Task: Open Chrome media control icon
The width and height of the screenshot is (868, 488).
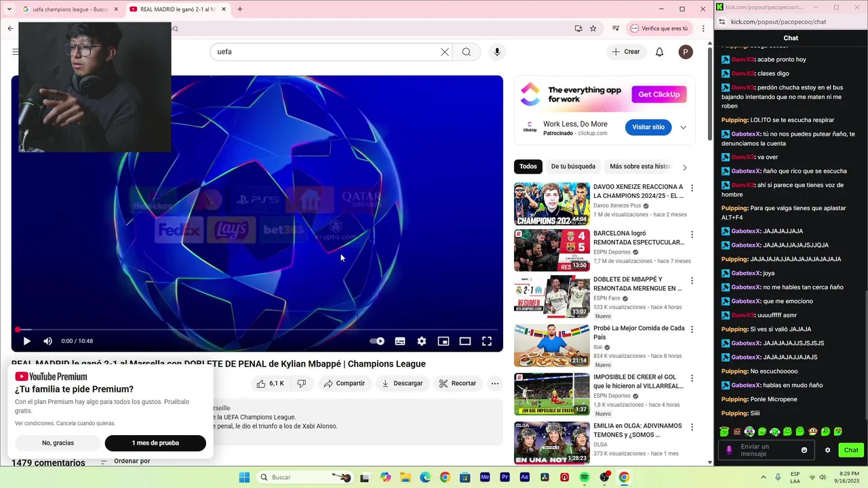Action: tap(616, 28)
